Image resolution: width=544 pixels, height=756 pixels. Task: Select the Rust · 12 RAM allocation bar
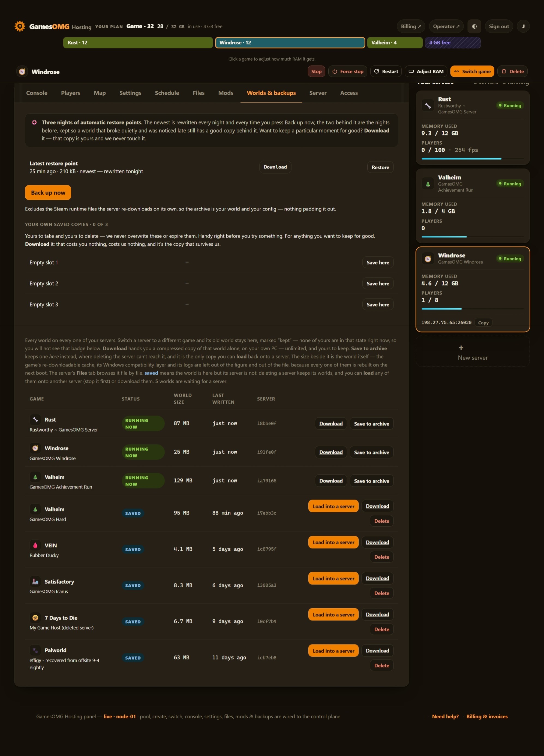click(x=138, y=43)
